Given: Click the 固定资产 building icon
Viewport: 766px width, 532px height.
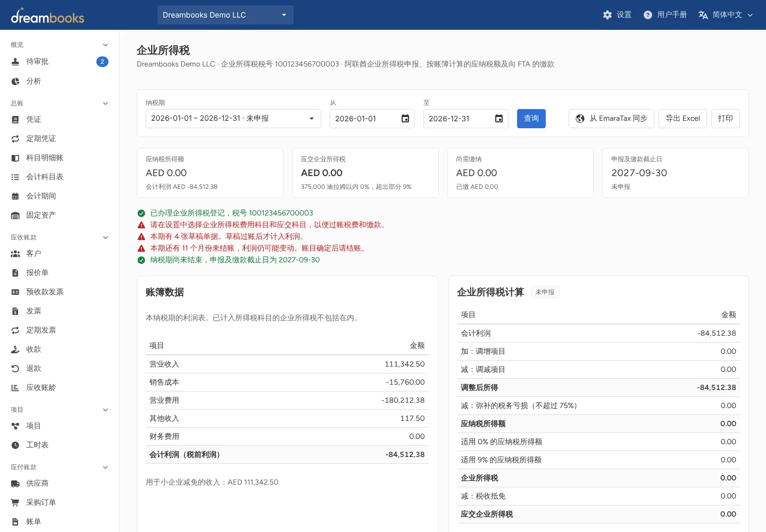Looking at the screenshot, I should tap(15, 215).
